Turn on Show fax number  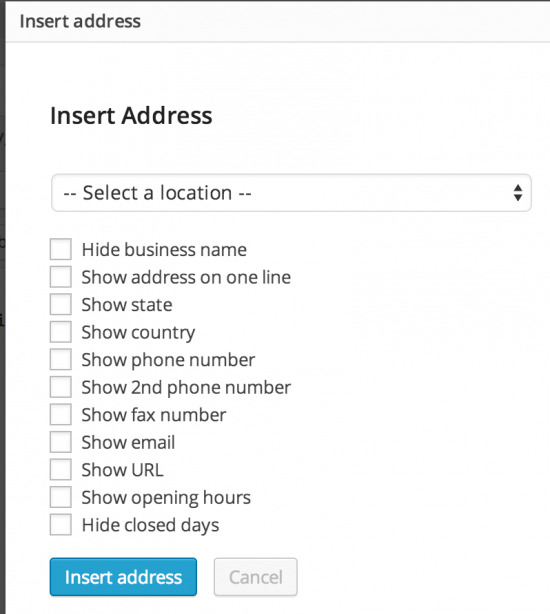(x=61, y=414)
